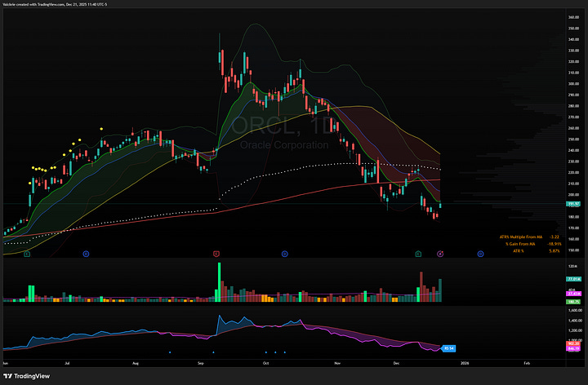Click the Oct label on time axis
Image resolution: width=588 pixels, height=385 pixels.
[266, 363]
